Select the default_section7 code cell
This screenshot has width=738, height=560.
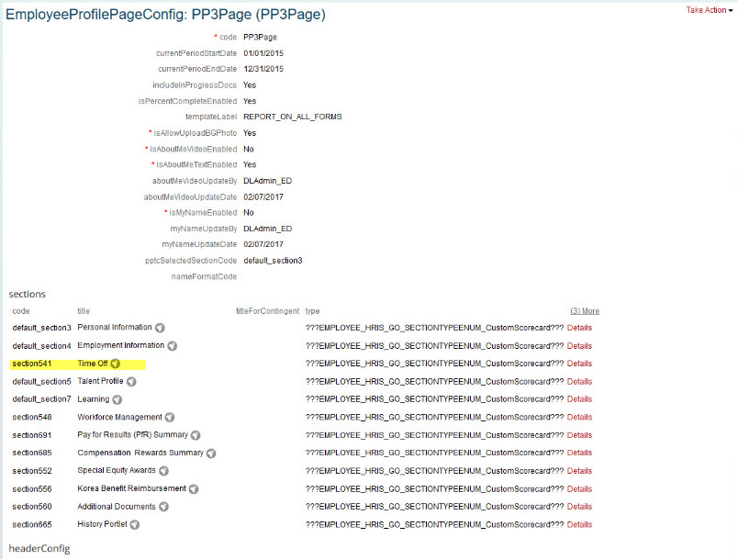41,399
